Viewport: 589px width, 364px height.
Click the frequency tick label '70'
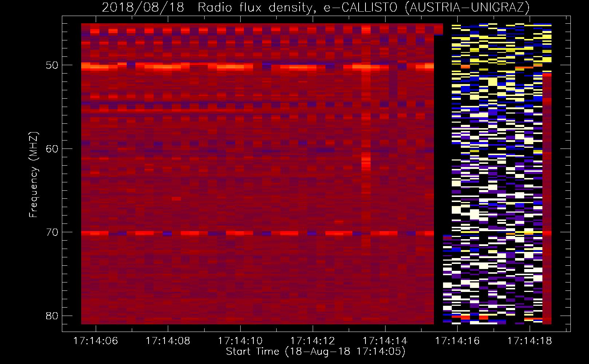tap(52, 232)
